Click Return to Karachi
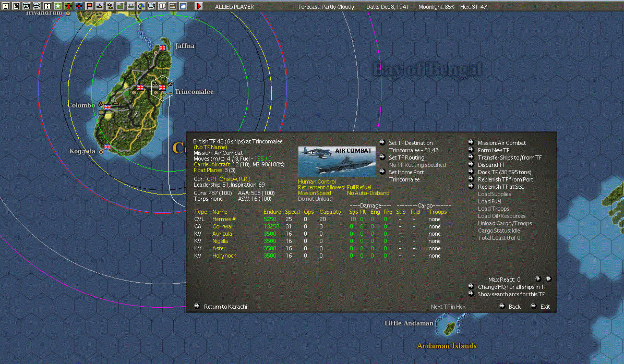This screenshot has height=364, width=624. click(x=225, y=307)
